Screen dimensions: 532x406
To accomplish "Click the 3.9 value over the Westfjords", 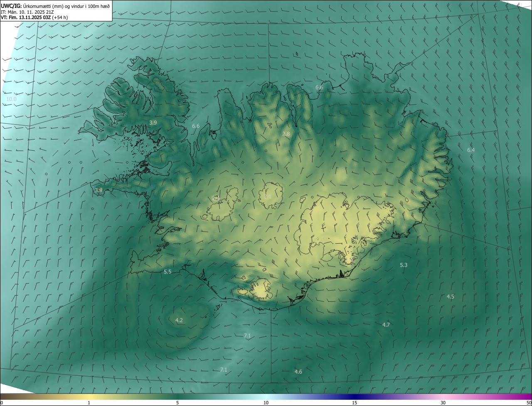I will tap(153, 122).
